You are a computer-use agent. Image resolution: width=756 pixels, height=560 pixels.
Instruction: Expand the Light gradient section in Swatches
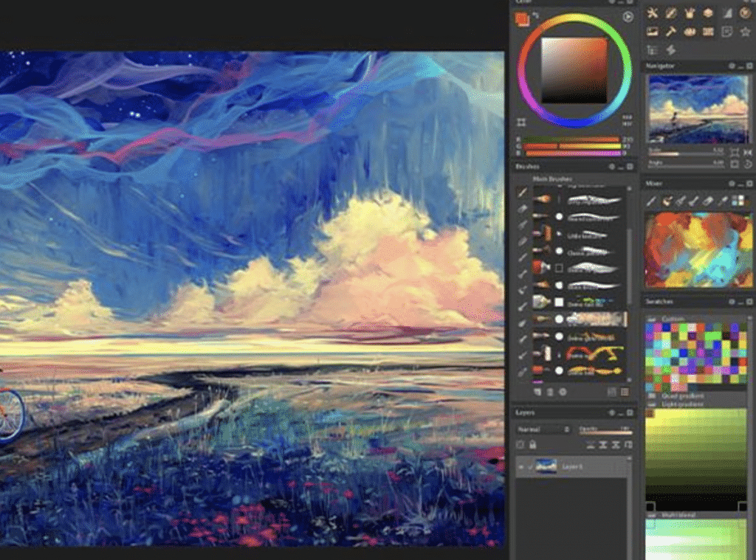(x=650, y=404)
